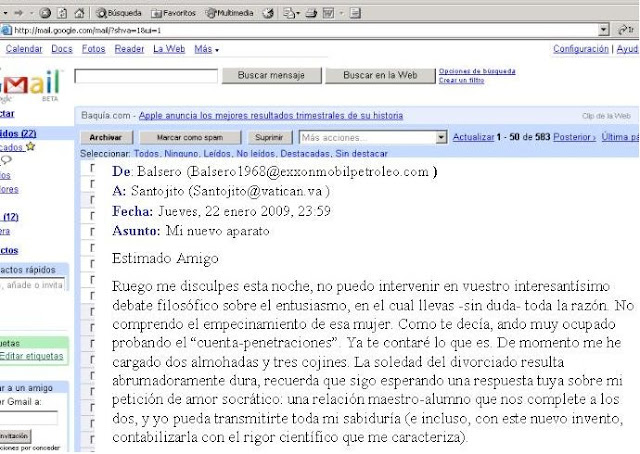
Task: Select No leídos messages
Action: point(256,154)
